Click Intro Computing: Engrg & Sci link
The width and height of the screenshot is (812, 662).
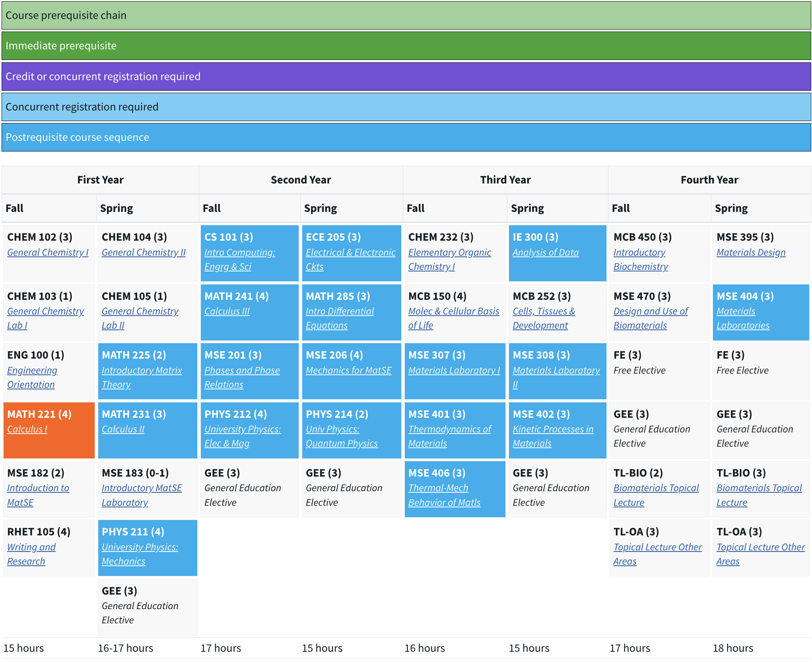tap(239, 260)
